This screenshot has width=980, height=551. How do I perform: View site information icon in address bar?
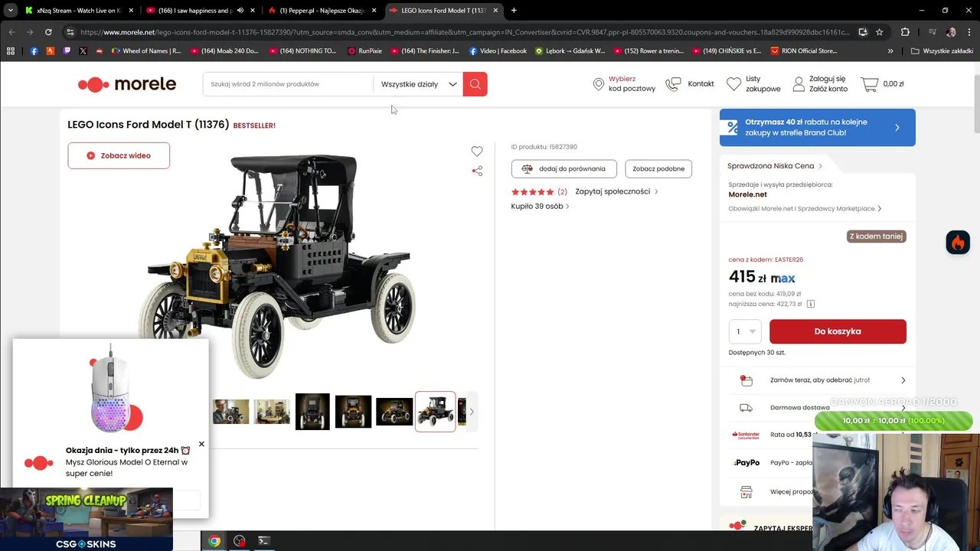[70, 32]
